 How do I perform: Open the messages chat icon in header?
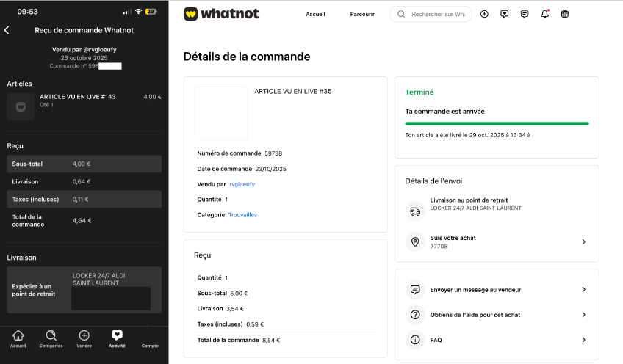pyautogui.click(x=525, y=14)
